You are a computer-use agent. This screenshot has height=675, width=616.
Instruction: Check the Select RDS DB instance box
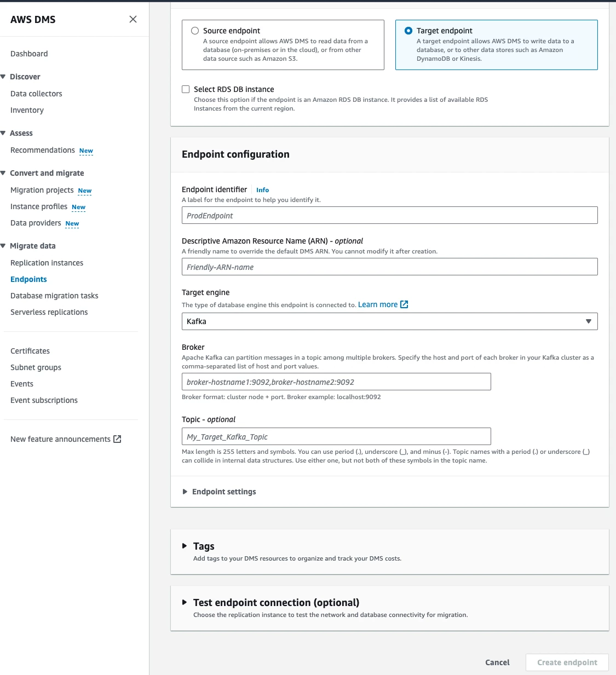(186, 89)
